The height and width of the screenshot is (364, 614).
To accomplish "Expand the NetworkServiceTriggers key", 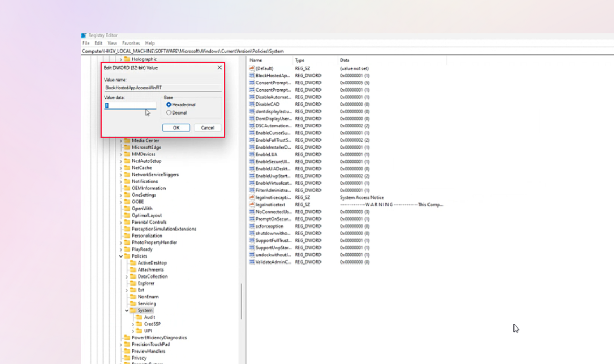I will click(x=120, y=175).
